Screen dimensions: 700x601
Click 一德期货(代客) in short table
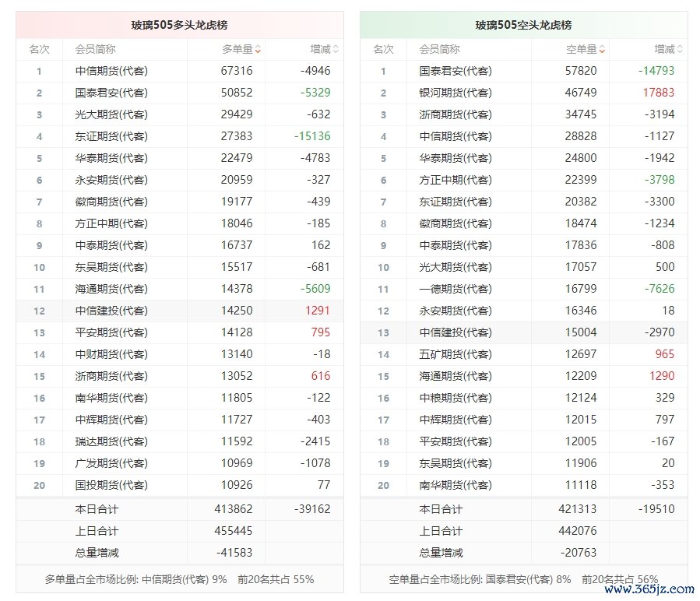456,290
